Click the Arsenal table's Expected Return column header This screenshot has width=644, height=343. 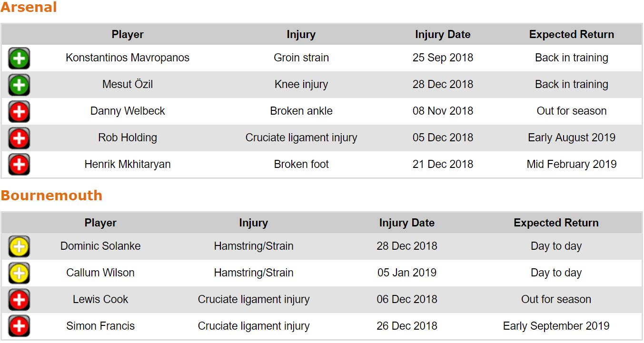[571, 34]
